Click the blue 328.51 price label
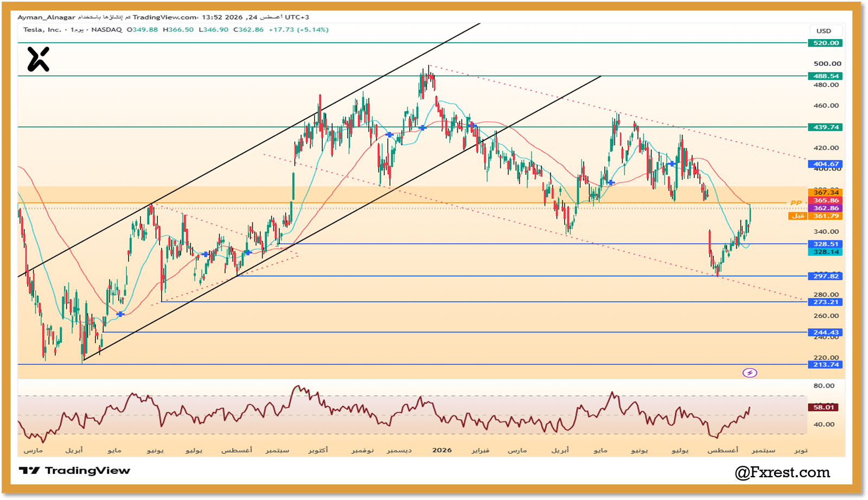The width and height of the screenshot is (868, 500). tap(826, 244)
